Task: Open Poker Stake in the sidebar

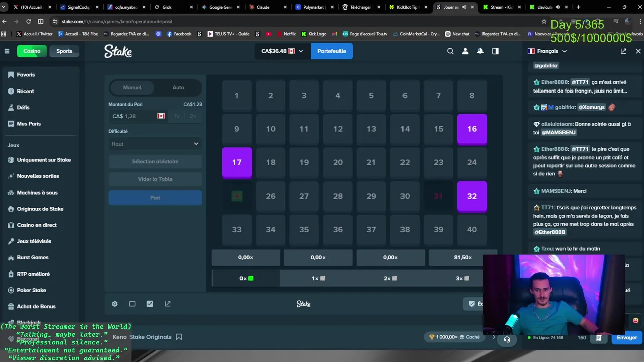Action: pos(31,290)
